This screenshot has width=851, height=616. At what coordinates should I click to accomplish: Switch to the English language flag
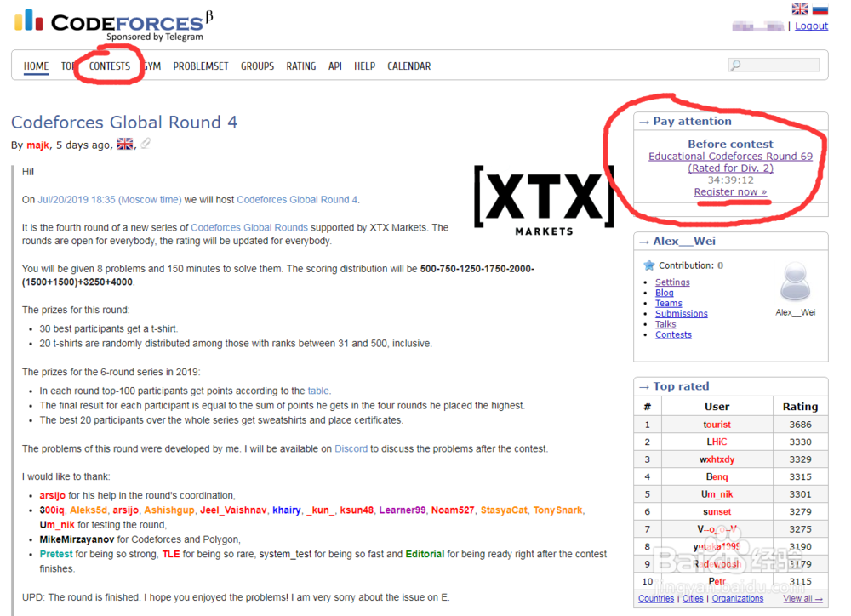799,9
